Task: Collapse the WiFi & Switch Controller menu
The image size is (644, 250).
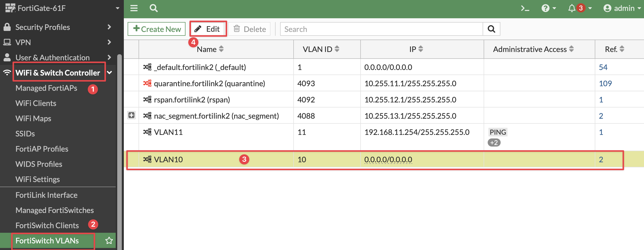Action: (x=110, y=73)
